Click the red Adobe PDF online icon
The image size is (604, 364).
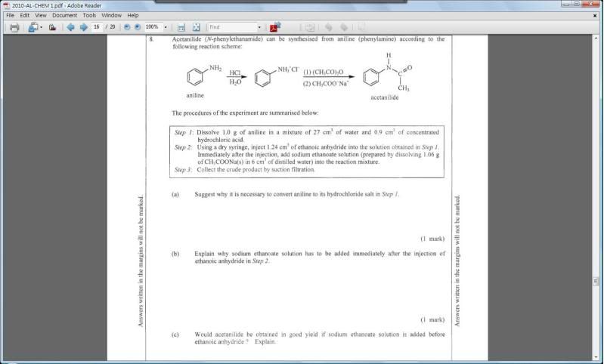275,27
